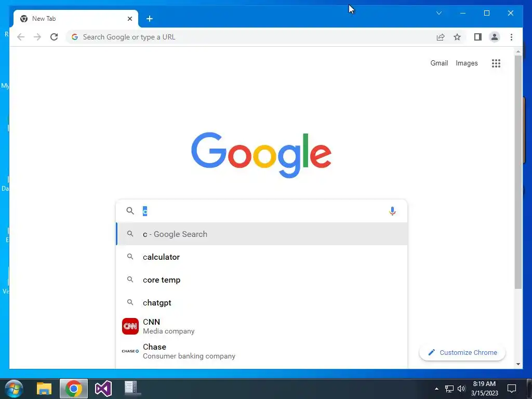The height and width of the screenshot is (399, 532).
Task: Minimize the Chrome window
Action: [x=463, y=13]
